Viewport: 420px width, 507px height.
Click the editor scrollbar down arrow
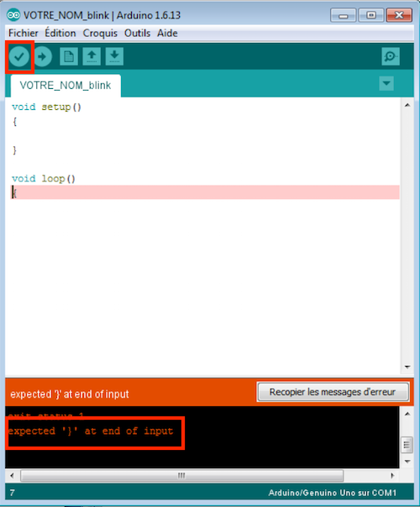click(407, 367)
